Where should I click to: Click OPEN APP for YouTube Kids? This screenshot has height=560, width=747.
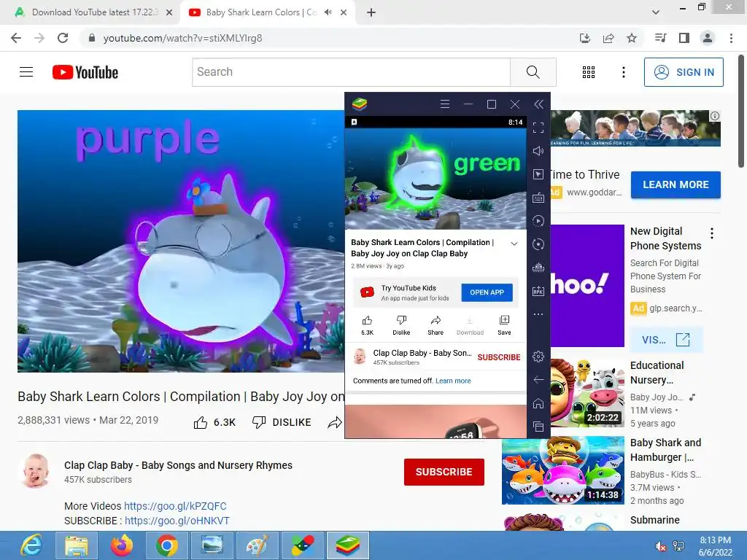coord(487,292)
